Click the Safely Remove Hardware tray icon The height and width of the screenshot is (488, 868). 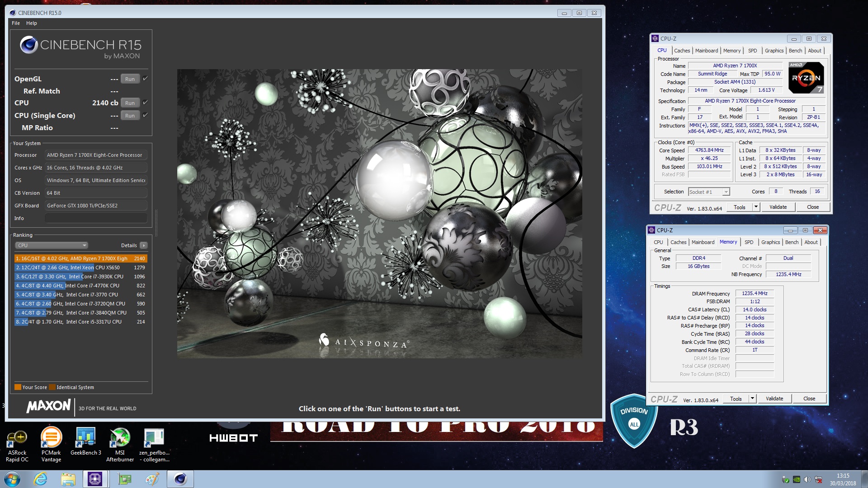786,479
